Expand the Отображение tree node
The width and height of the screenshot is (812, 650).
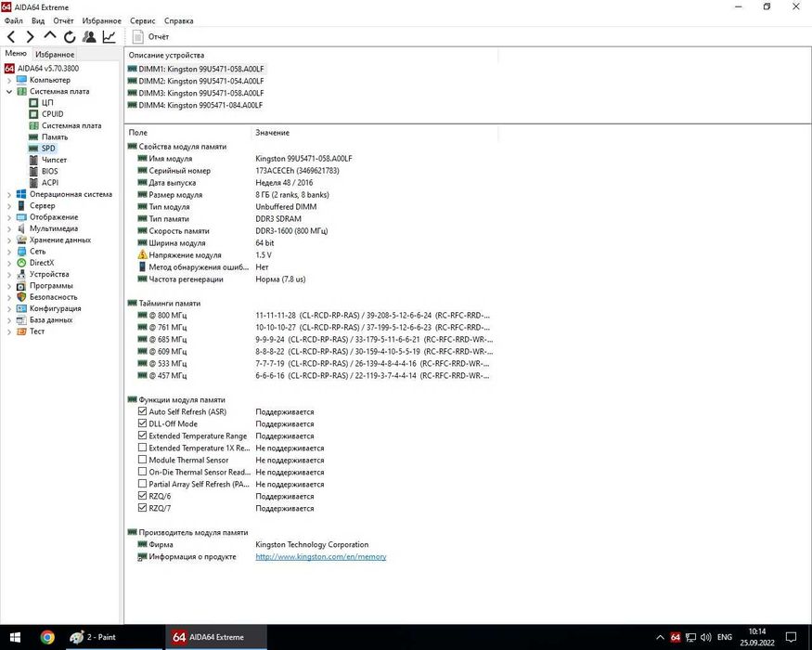[x=8, y=217]
